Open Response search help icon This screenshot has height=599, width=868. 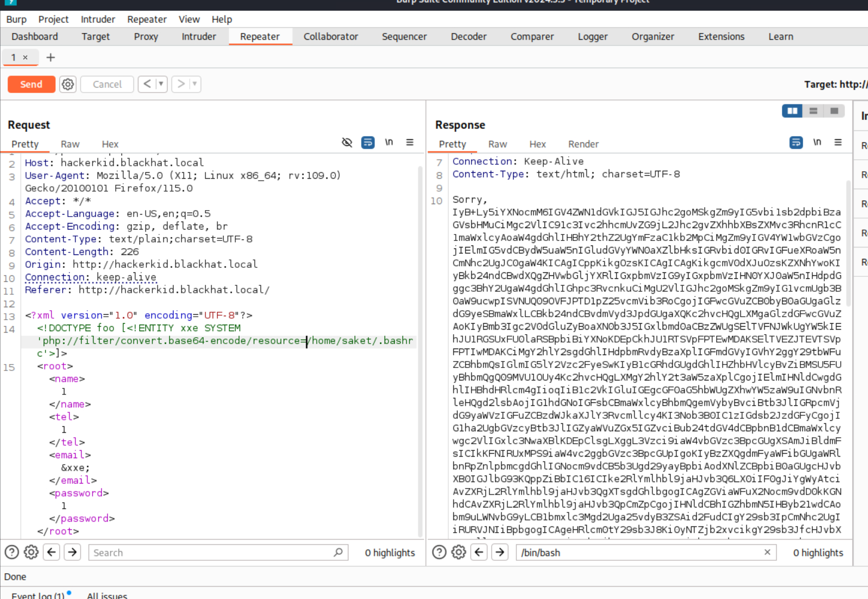[x=439, y=552]
